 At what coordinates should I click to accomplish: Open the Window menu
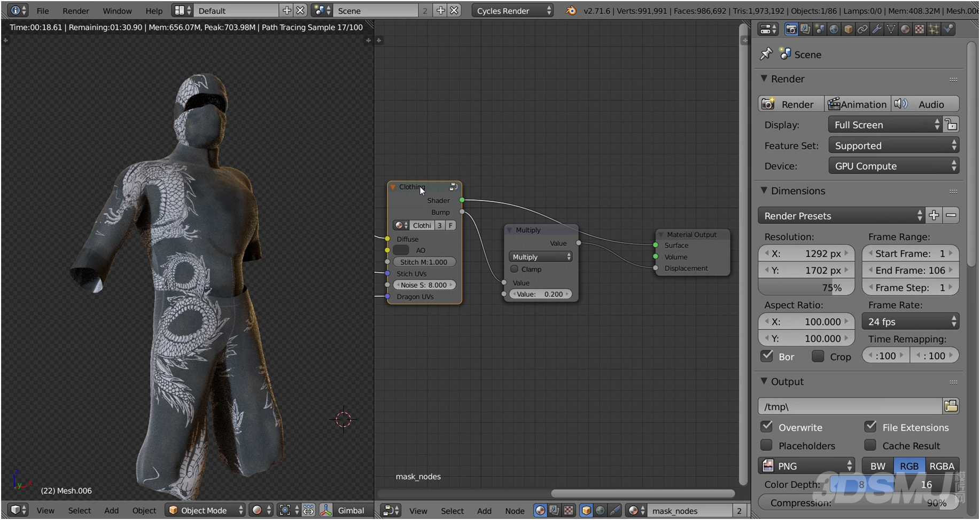click(x=117, y=11)
